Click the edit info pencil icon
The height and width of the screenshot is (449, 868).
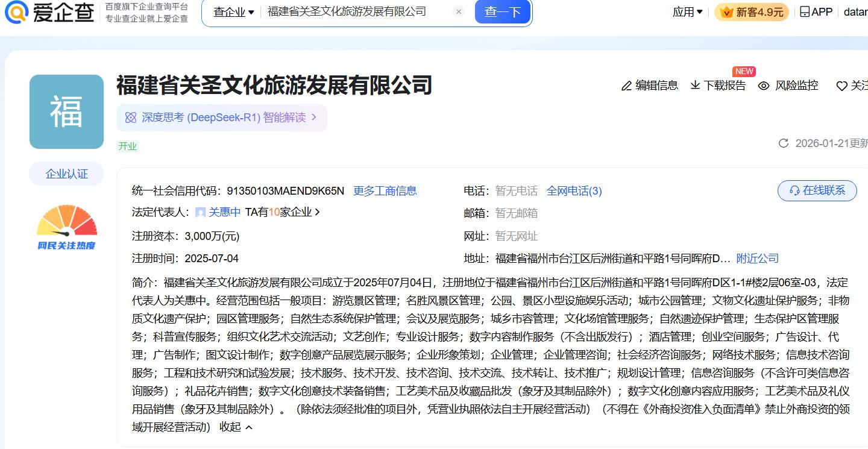(x=626, y=86)
